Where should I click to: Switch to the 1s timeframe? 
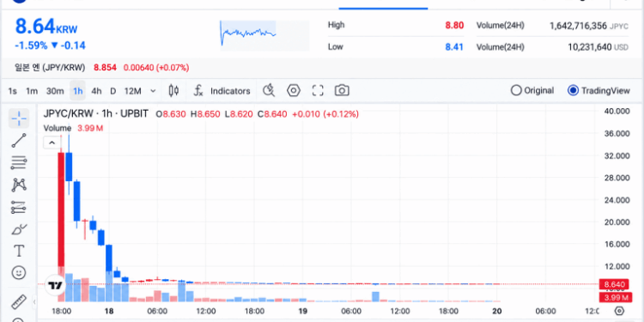click(x=13, y=91)
